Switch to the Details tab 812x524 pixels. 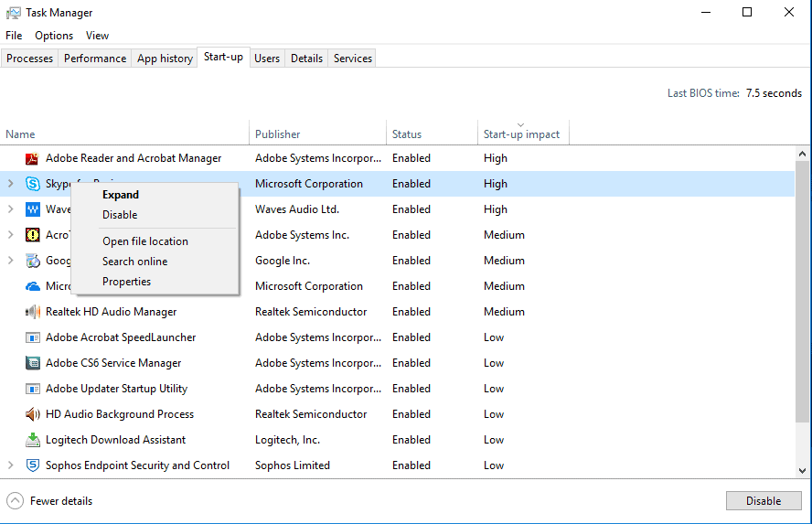point(306,59)
